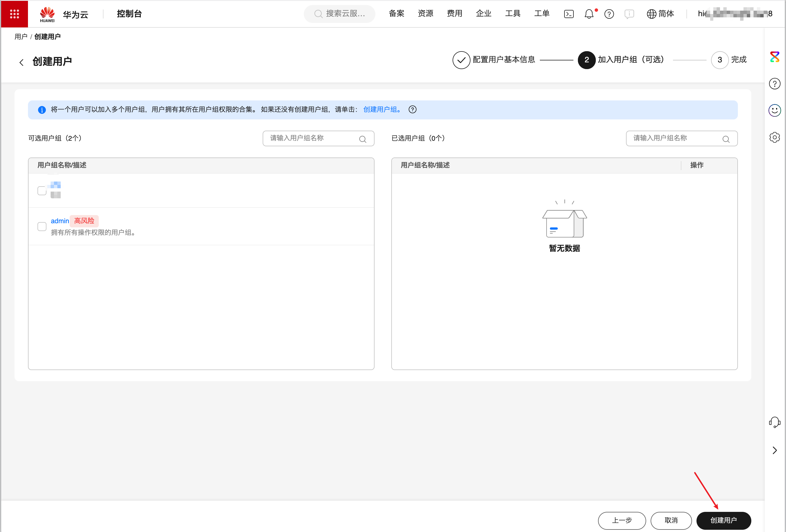Check the admin user group checkbox
Viewport: 786px width, 532px height.
coord(42,226)
